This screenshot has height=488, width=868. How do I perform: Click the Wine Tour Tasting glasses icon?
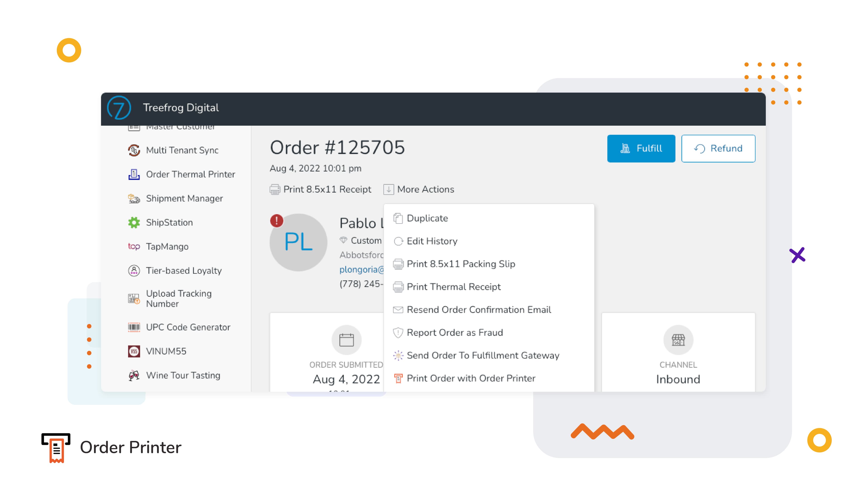coord(134,375)
